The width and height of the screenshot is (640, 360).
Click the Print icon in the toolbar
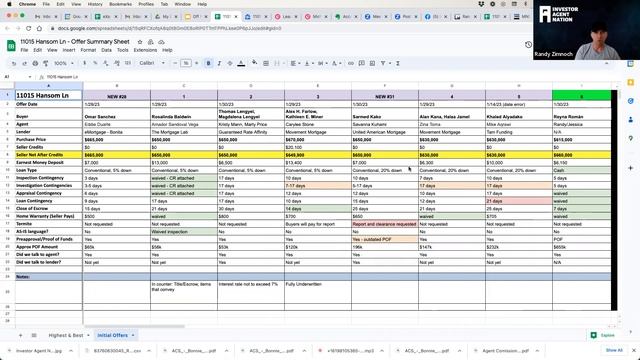tap(35, 64)
